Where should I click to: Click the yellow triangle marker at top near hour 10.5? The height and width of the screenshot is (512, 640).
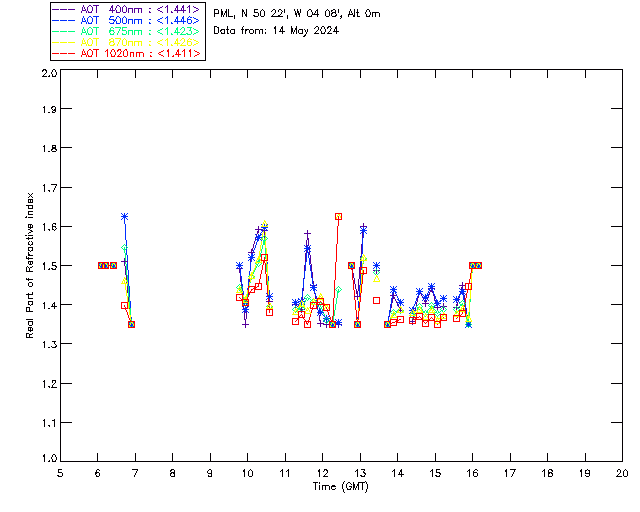coord(264,224)
